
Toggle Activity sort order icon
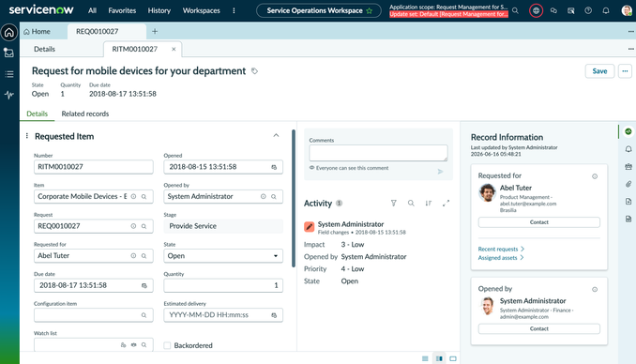[429, 203]
